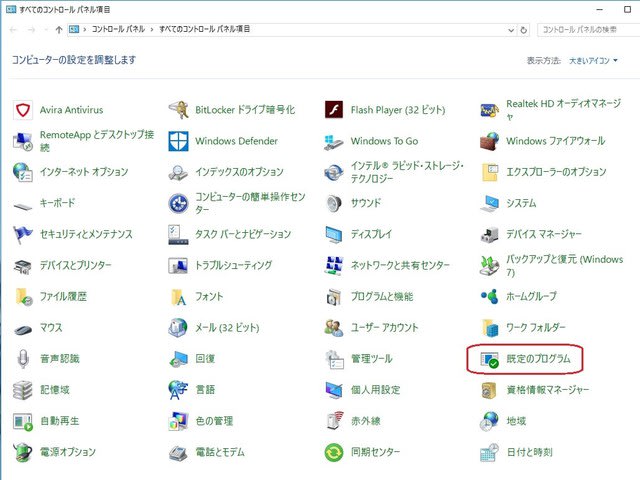640x480 pixels.
Task: Click the refresh button beside address bar
Action: 523,30
